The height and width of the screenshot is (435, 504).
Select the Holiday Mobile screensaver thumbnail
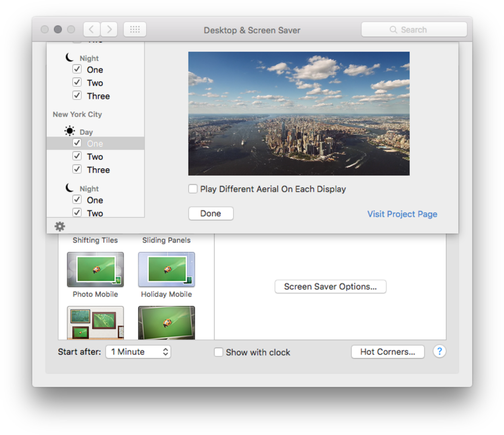point(166,270)
